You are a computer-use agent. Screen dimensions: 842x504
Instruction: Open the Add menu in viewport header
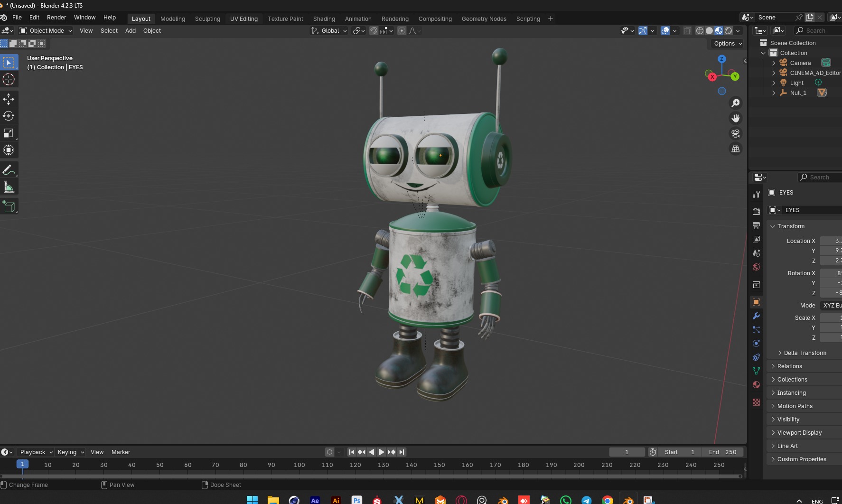coord(131,30)
